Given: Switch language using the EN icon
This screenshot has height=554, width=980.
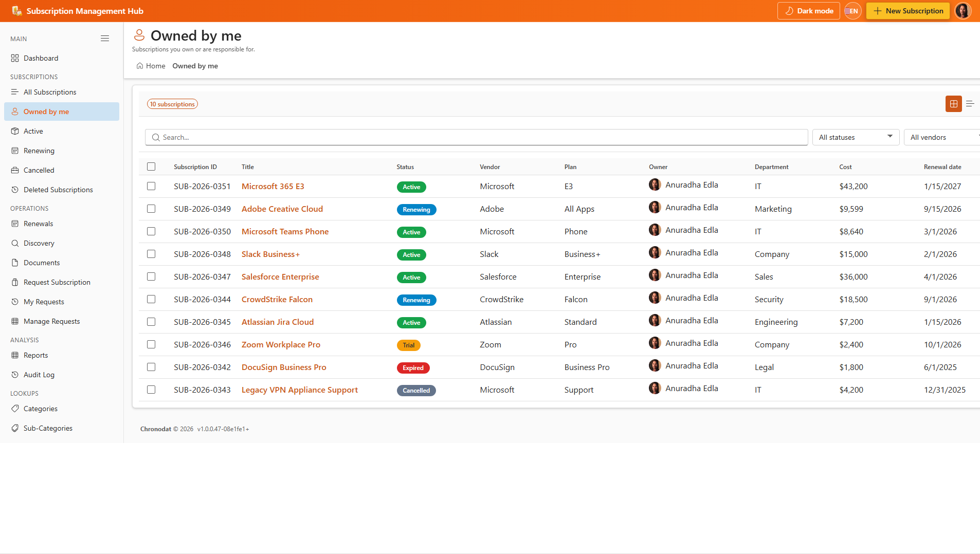Looking at the screenshot, I should click(x=852, y=11).
